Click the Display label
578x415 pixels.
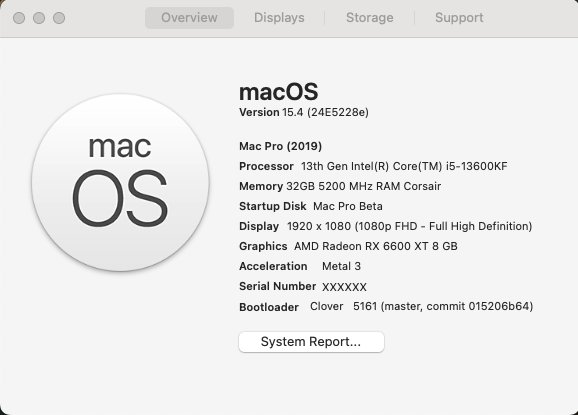click(x=259, y=226)
